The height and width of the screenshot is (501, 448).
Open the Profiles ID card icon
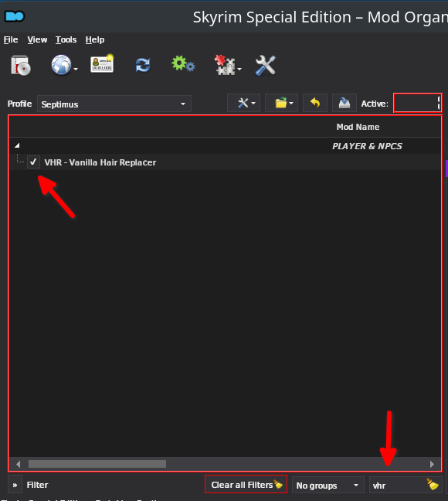[x=102, y=63]
